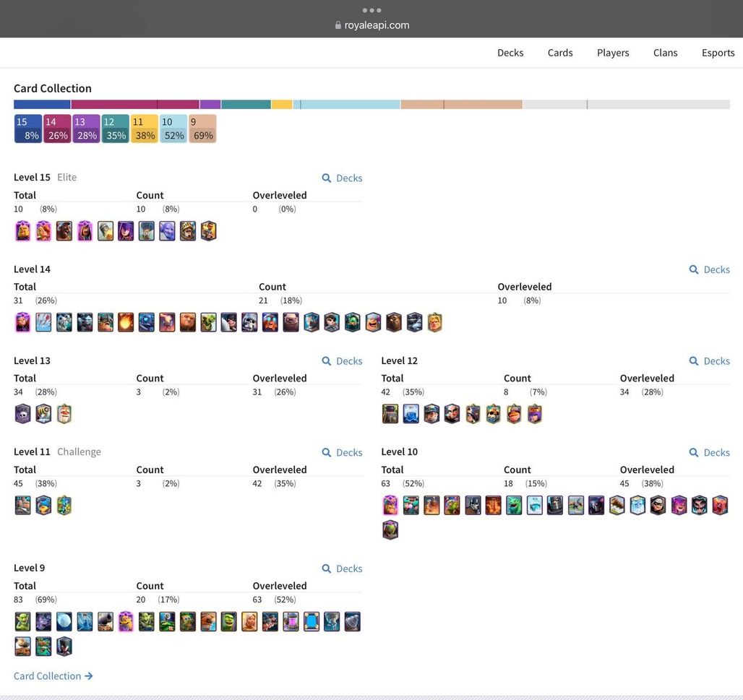Image resolution: width=743 pixels, height=700 pixels.
Task: Search Decks for Level 13 cards
Action: 342,361
